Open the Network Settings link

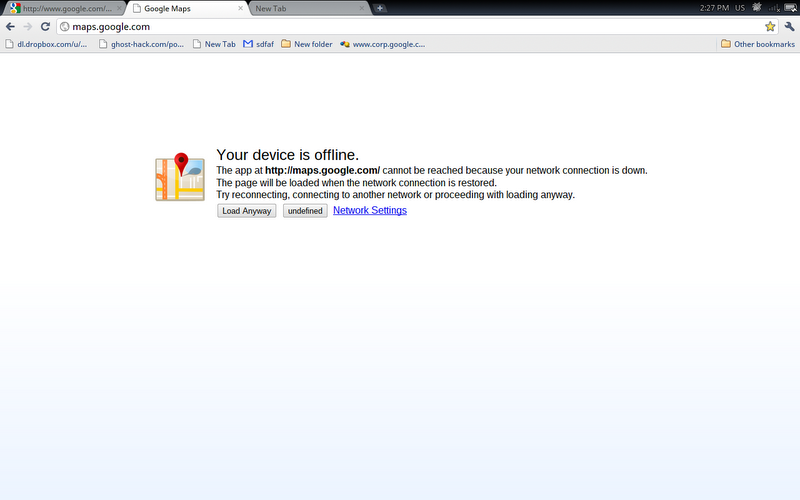pos(370,210)
